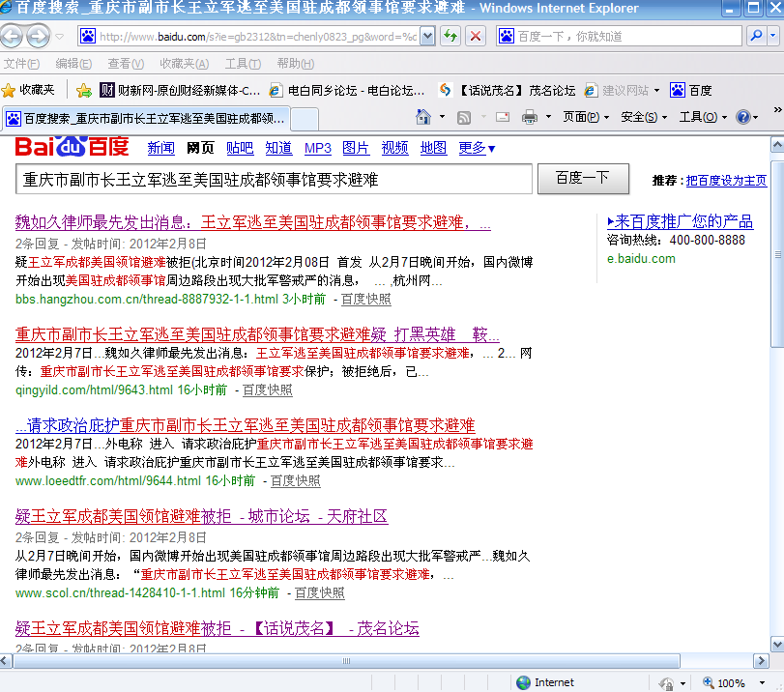
Task: Switch to the 图片 search tab
Action: point(356,148)
